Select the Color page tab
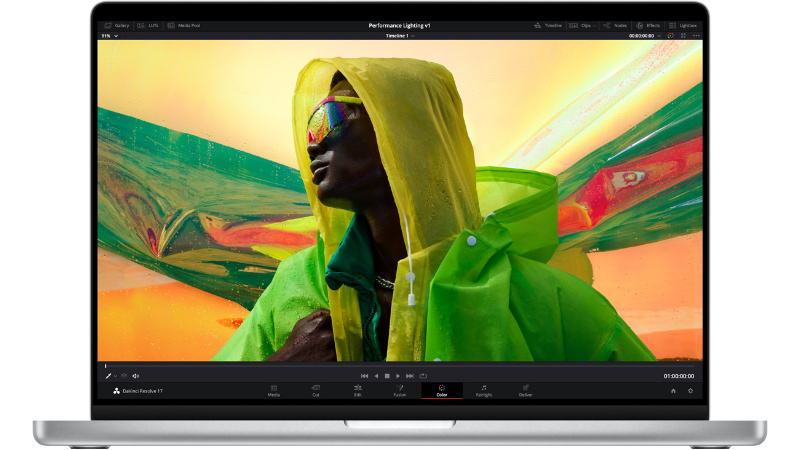800x450 pixels. [442, 391]
